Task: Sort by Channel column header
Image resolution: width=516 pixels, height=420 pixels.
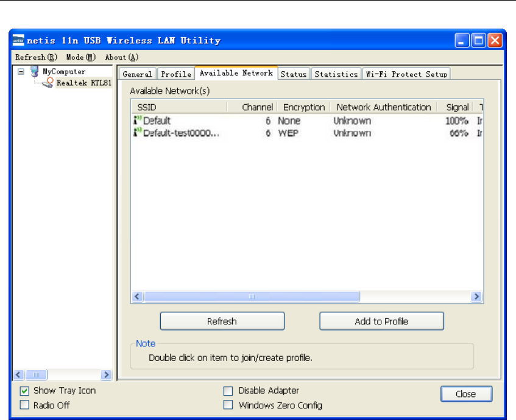Action: pyautogui.click(x=252, y=107)
